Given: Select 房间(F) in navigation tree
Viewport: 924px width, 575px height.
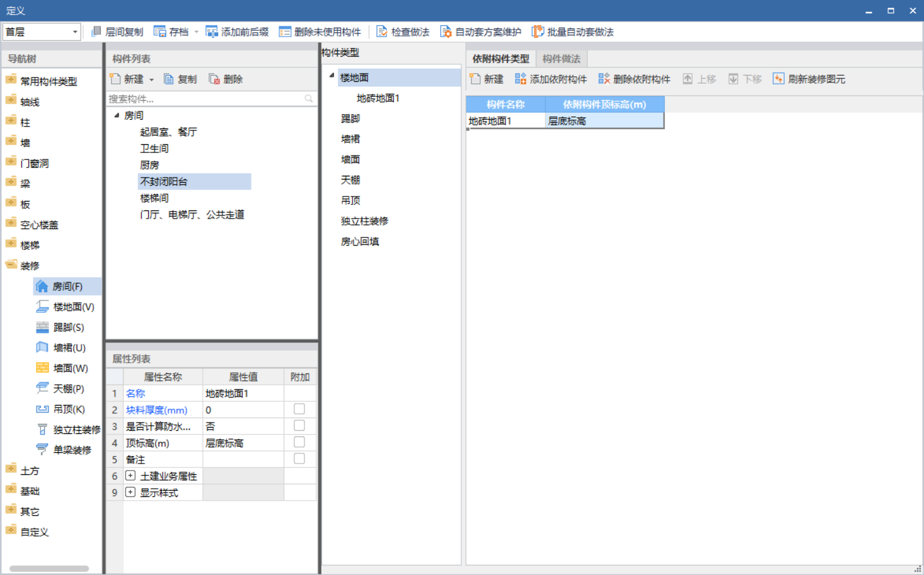Looking at the screenshot, I should (x=67, y=287).
